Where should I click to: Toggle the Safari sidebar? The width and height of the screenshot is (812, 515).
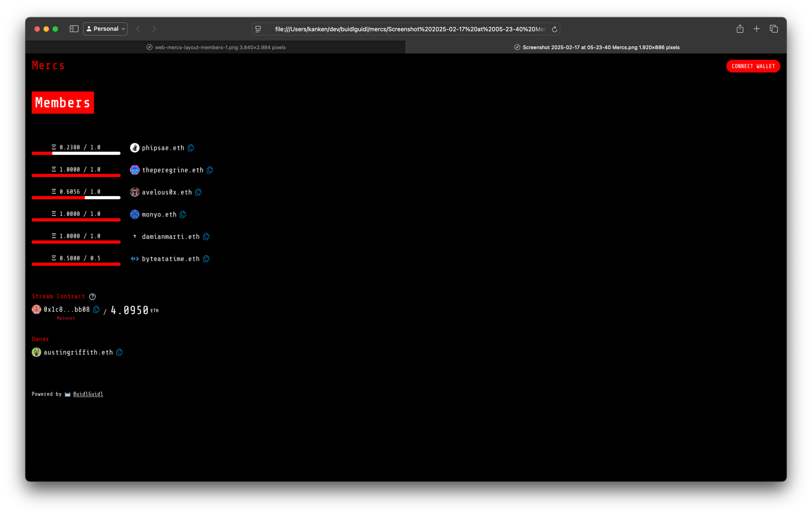click(x=73, y=29)
